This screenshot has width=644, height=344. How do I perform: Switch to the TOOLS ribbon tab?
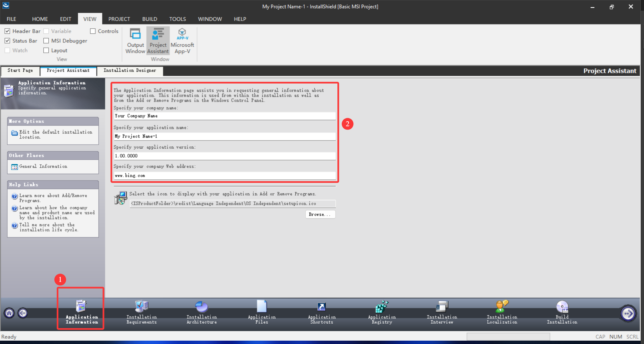pyautogui.click(x=178, y=19)
